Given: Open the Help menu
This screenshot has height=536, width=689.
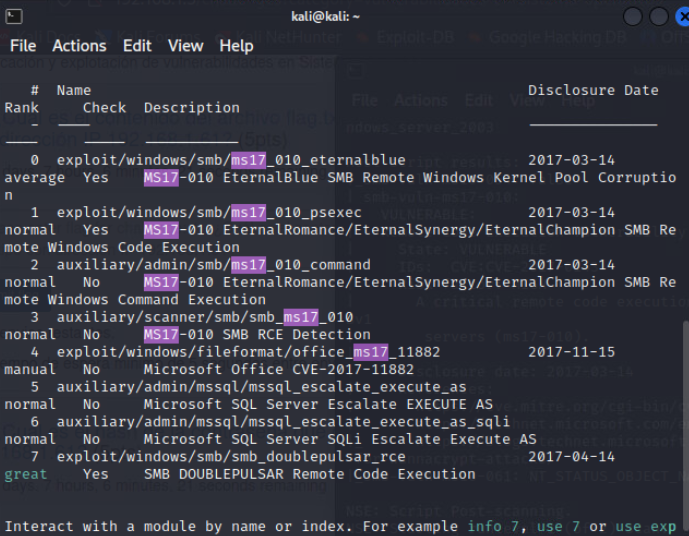Looking at the screenshot, I should click(x=236, y=46).
